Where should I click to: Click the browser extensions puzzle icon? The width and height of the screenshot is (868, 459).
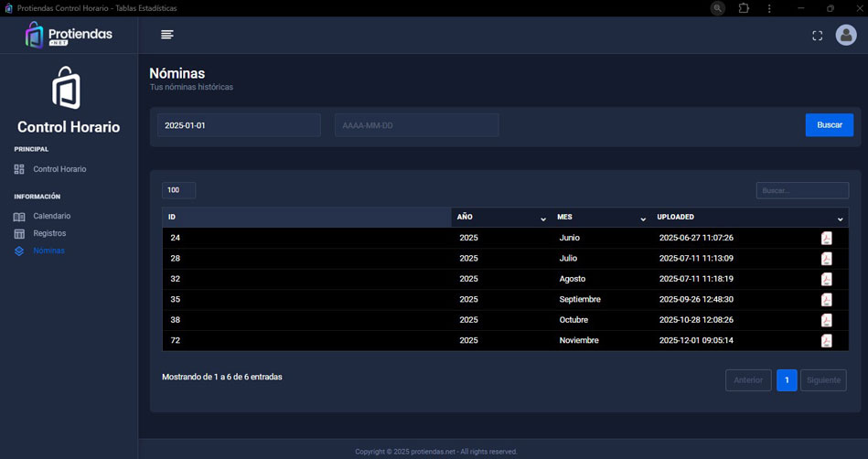pyautogui.click(x=744, y=8)
